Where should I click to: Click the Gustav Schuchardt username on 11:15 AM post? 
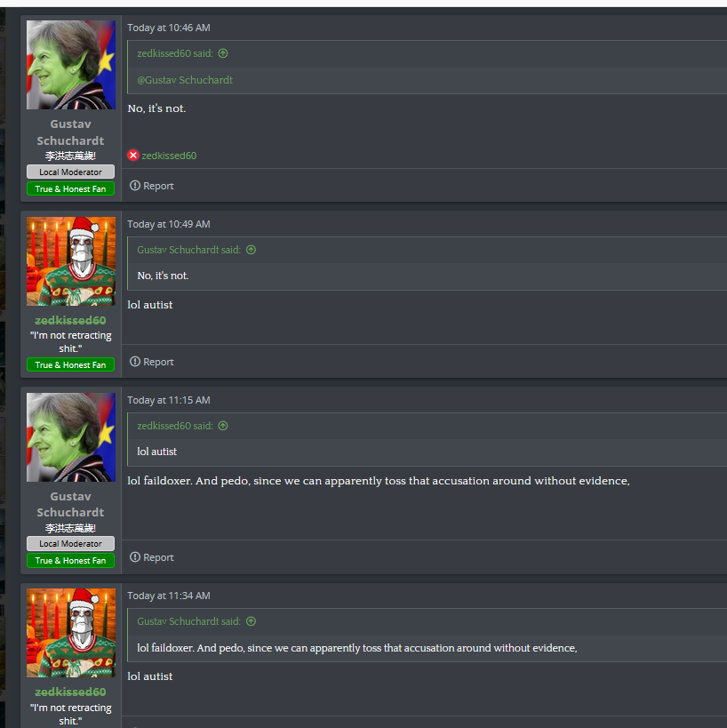[70, 504]
